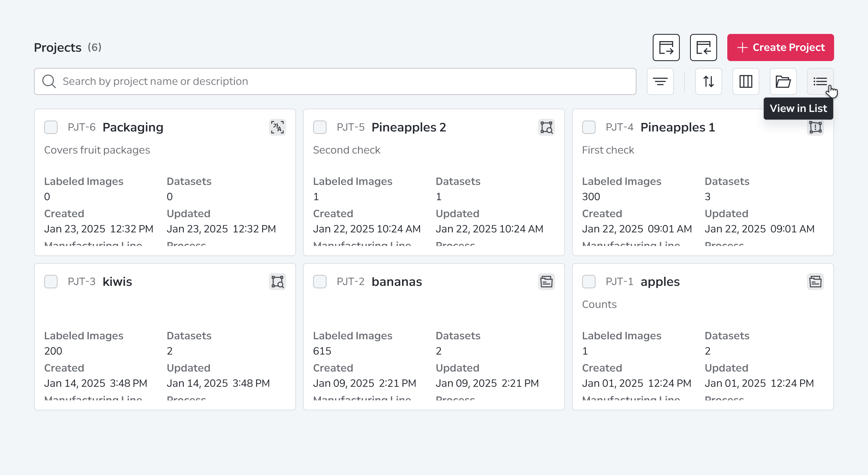Open the column settings icon

(746, 82)
